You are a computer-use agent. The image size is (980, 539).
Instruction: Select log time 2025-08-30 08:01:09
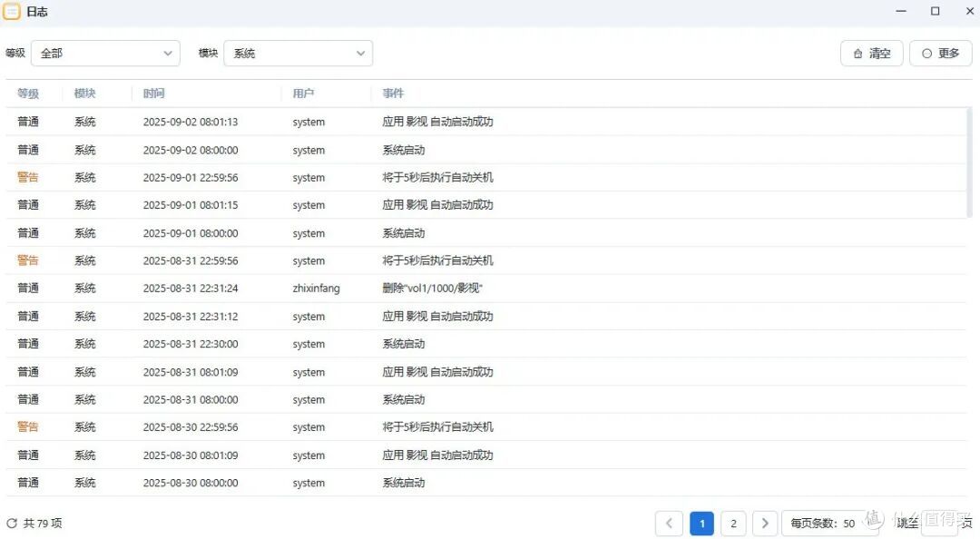(x=190, y=456)
